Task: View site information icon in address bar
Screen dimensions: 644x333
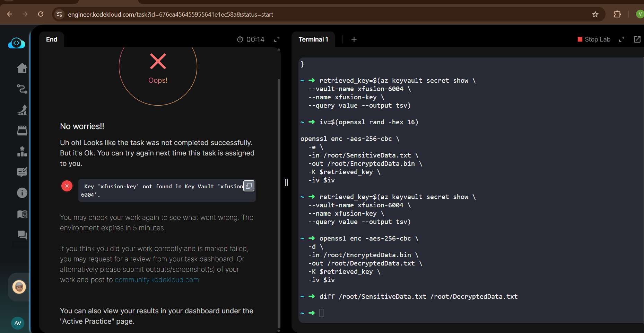Action: pos(59,14)
